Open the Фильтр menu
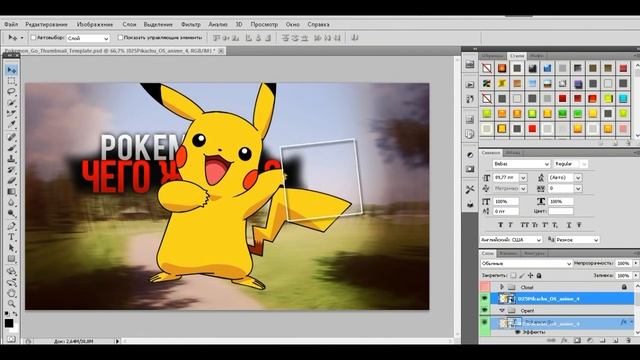The image size is (640, 360). 191,24
